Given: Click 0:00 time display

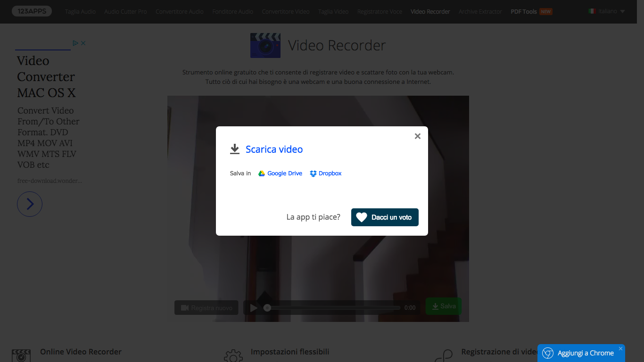Looking at the screenshot, I should (410, 308).
